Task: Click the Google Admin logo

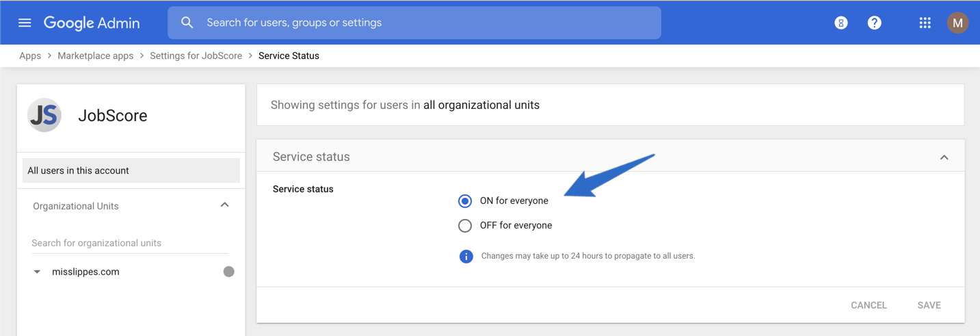Action: [x=92, y=23]
